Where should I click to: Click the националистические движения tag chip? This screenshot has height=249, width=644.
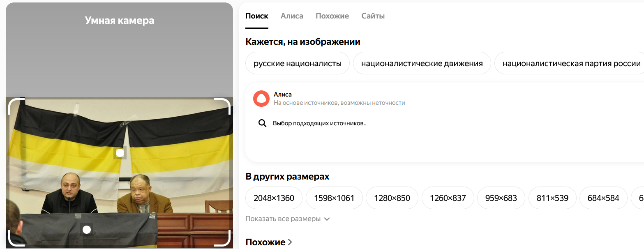[x=422, y=63]
